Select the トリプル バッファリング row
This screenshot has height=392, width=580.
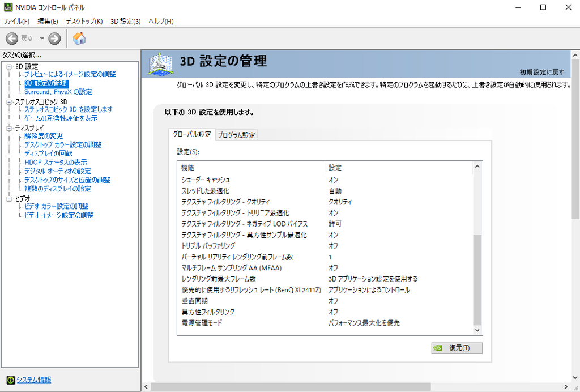coord(325,246)
